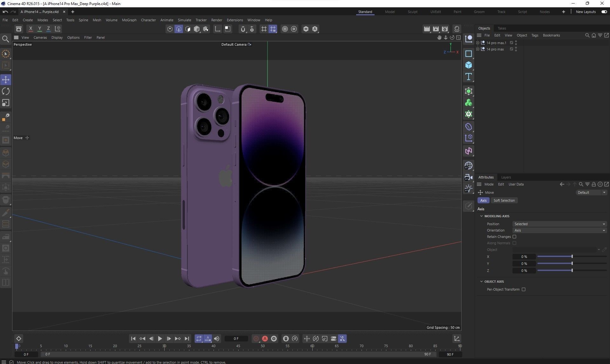This screenshot has height=364, width=610.
Task: Switch to the Sculpt layout tab
Action: point(412,12)
